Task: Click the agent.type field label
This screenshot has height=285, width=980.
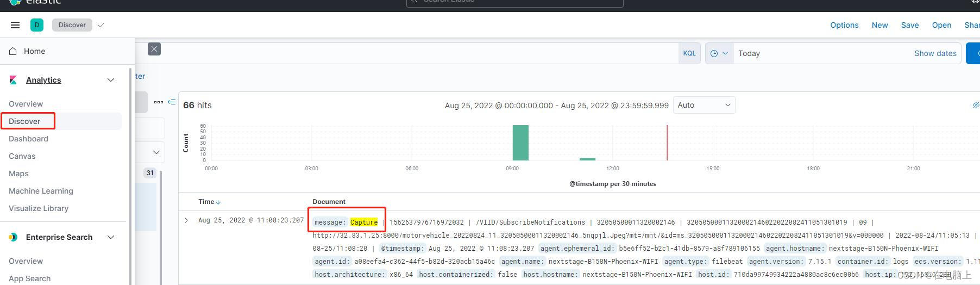Action: click(x=686, y=262)
